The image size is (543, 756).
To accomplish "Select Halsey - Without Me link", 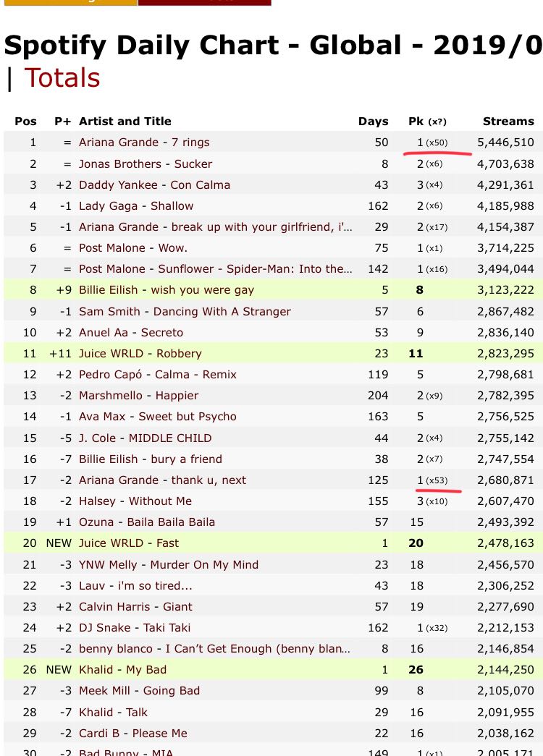I will pos(135,501).
